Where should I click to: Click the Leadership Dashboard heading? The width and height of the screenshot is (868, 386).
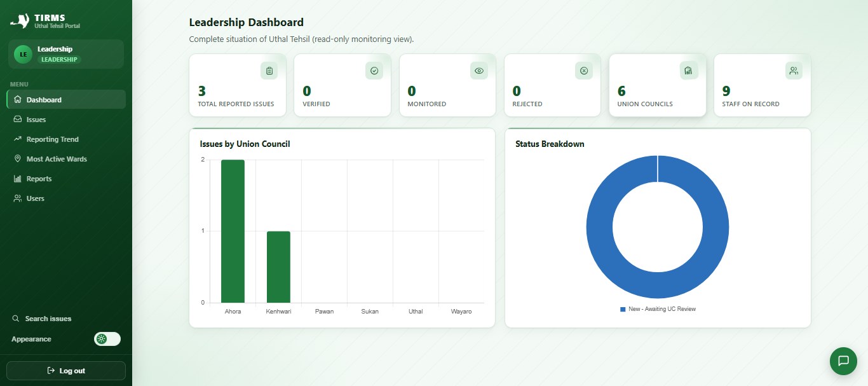(247, 22)
